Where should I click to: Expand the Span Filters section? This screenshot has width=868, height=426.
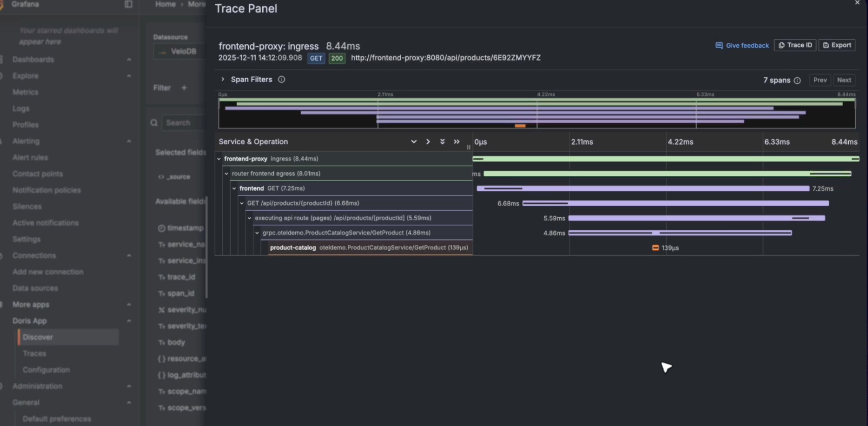point(223,79)
